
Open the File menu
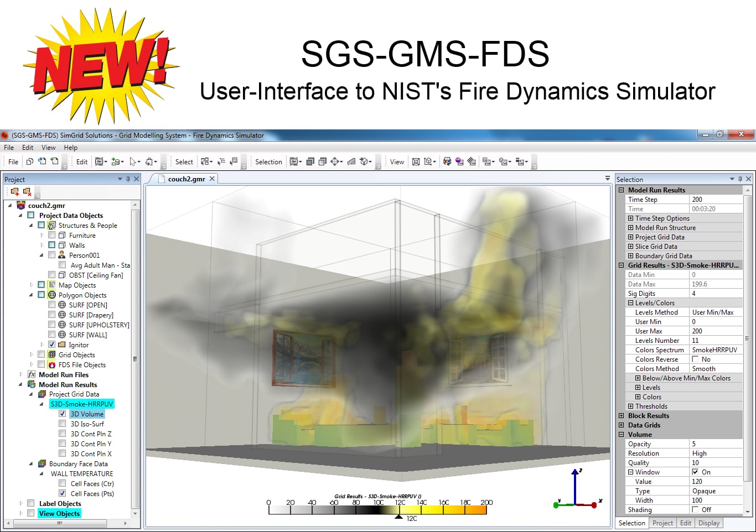[x=9, y=148]
